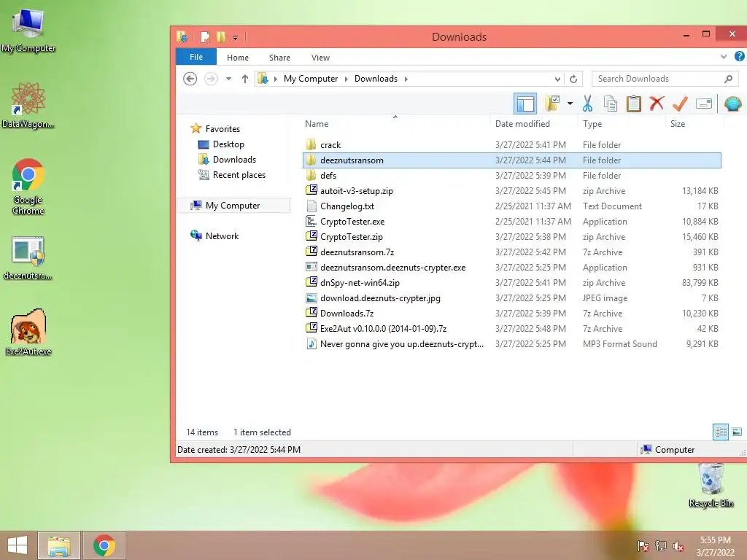Select the defs folder
This screenshot has height=560, width=747.
coord(511,175)
